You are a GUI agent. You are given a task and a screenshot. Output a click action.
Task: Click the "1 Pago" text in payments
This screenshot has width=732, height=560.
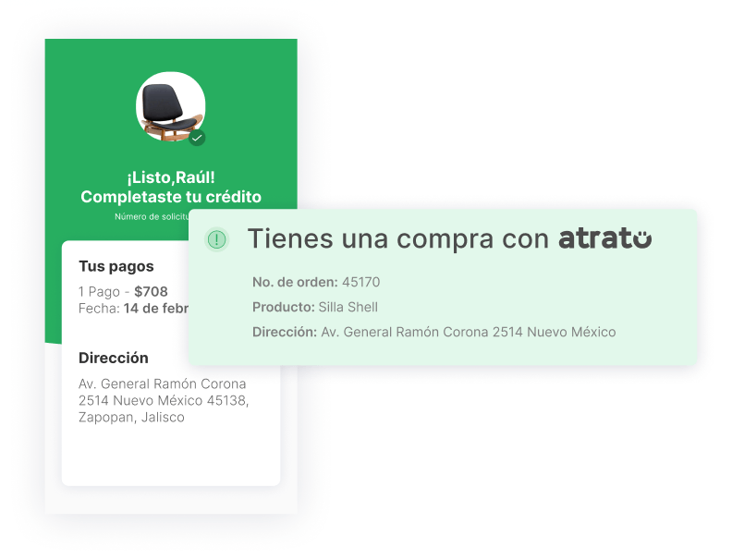coord(99,291)
